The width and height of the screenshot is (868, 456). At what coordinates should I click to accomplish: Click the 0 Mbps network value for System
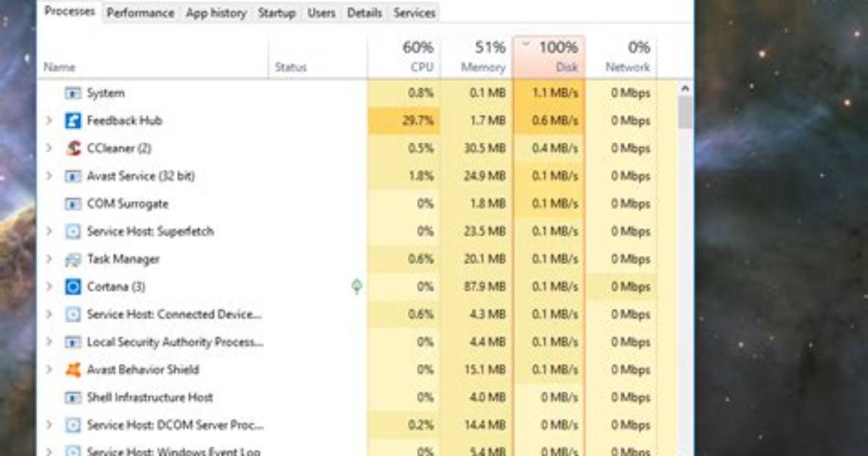point(631,93)
